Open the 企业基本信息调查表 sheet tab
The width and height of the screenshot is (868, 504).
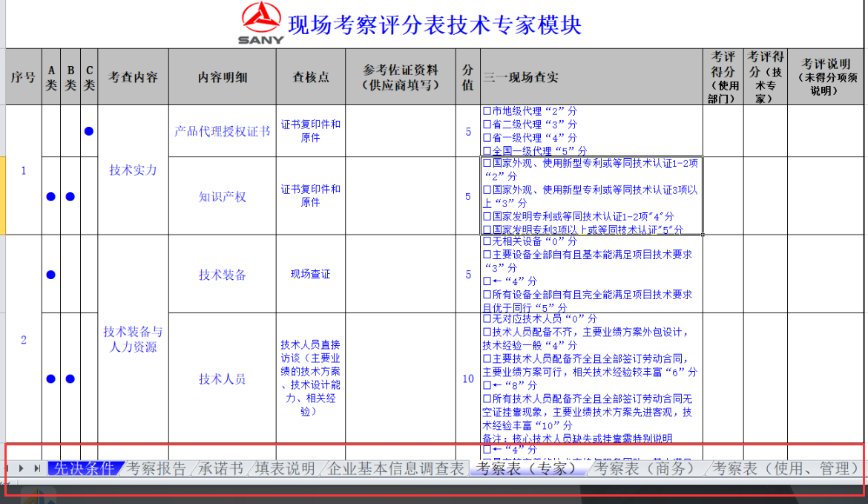click(x=395, y=468)
